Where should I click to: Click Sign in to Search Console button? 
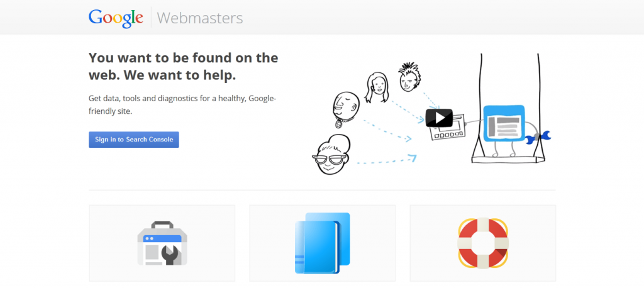point(134,139)
